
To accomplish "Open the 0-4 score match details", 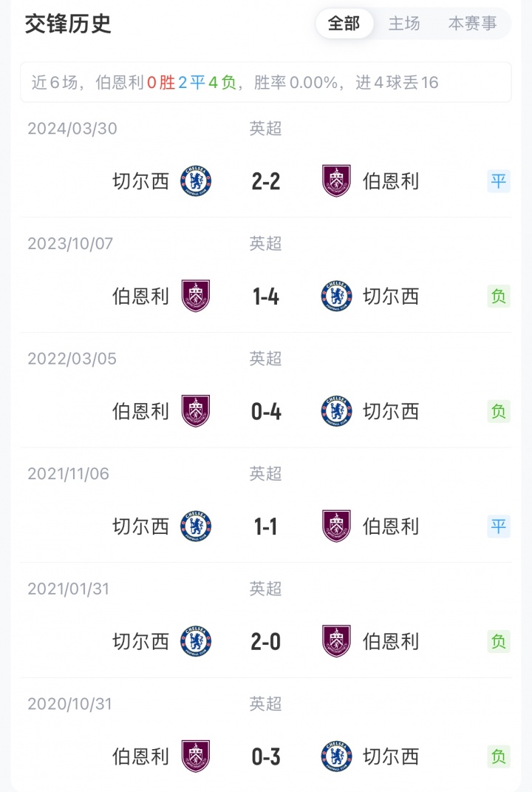I will tap(266, 411).
